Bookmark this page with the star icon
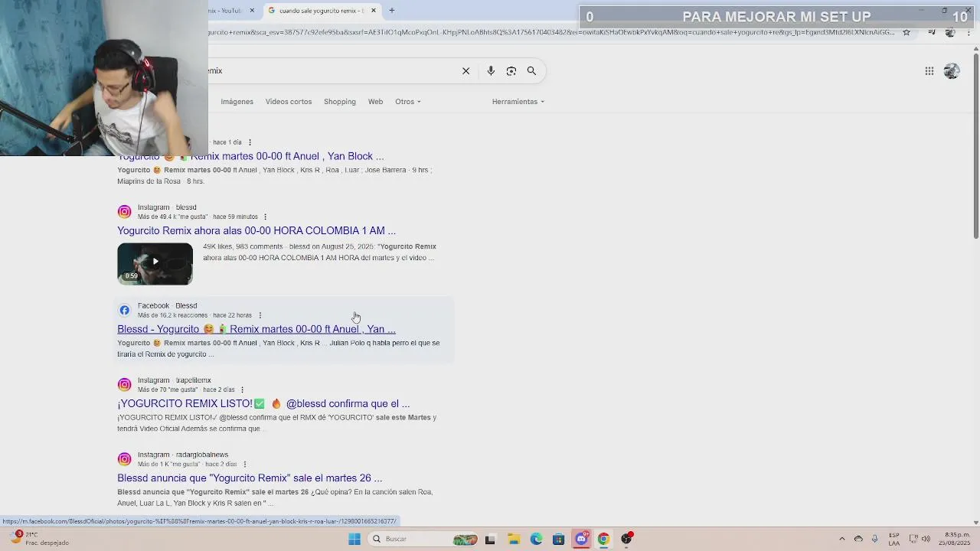Image resolution: width=980 pixels, height=551 pixels. point(906,32)
